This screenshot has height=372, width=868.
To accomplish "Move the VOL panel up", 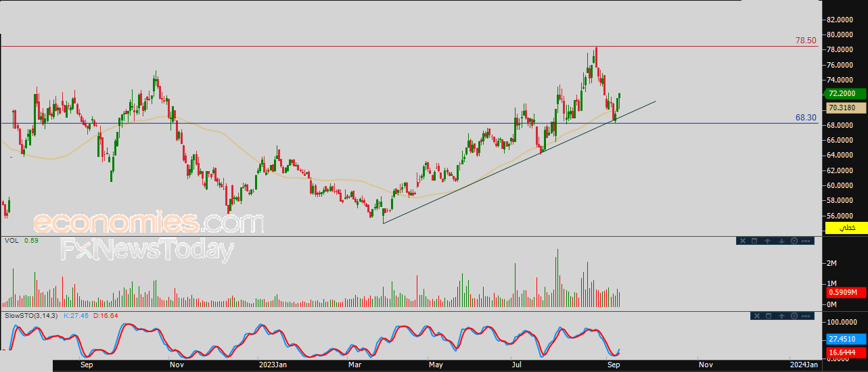I will 768,241.
